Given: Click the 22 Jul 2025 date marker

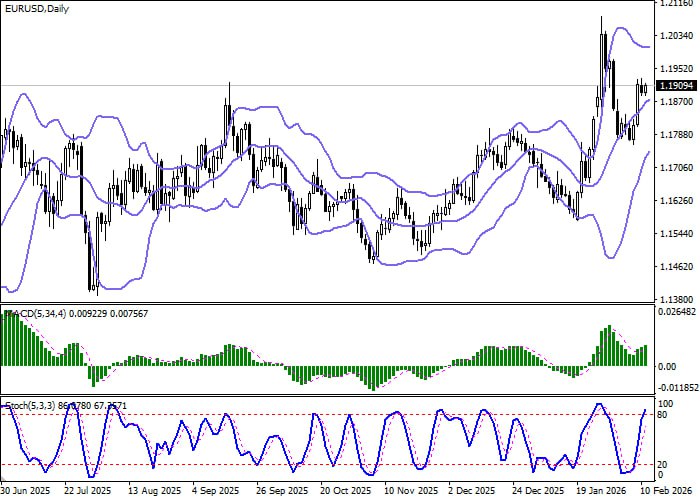Looking at the screenshot, I should (x=88, y=492).
